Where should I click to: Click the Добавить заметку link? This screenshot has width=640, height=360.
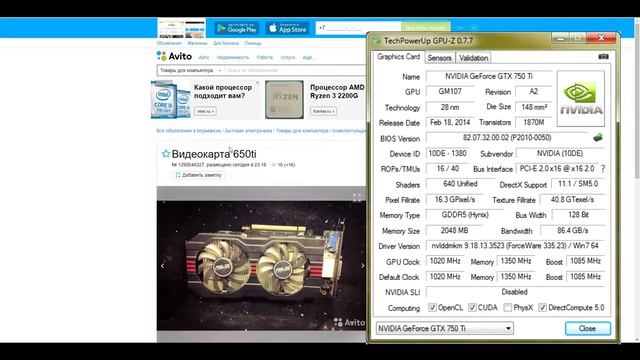[x=198, y=175]
